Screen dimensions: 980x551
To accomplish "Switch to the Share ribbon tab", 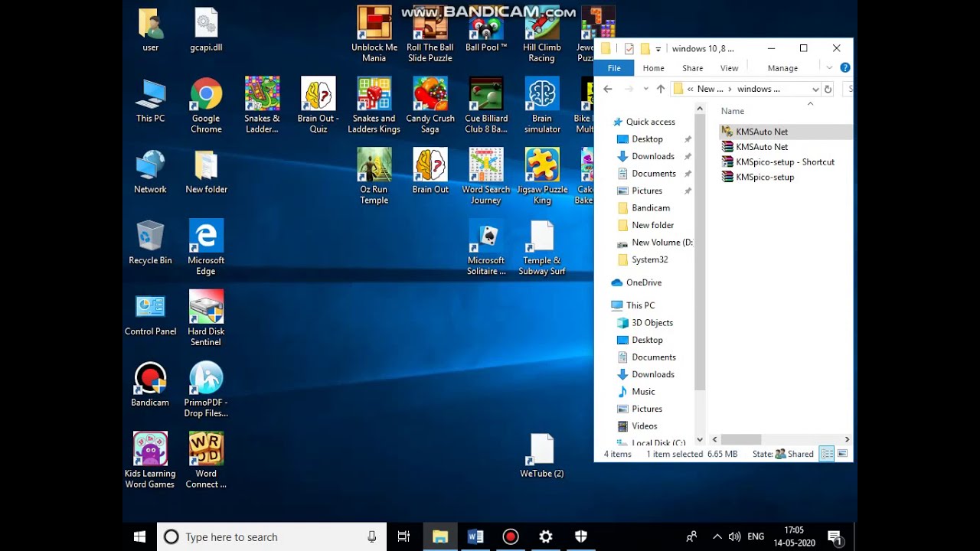I will (x=692, y=68).
